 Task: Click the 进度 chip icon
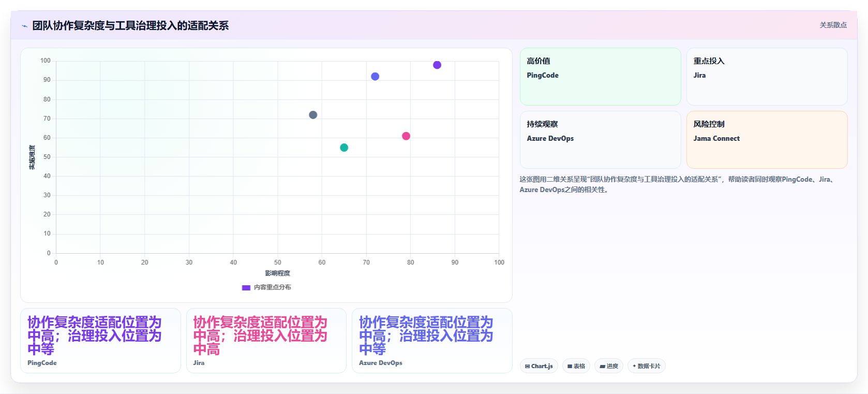pos(602,367)
